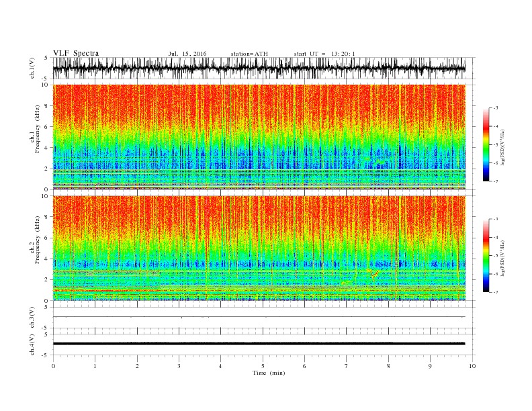Viewport: 532px width, 411px height.
Task: Click time axis tick label "5"
Action: (263, 366)
